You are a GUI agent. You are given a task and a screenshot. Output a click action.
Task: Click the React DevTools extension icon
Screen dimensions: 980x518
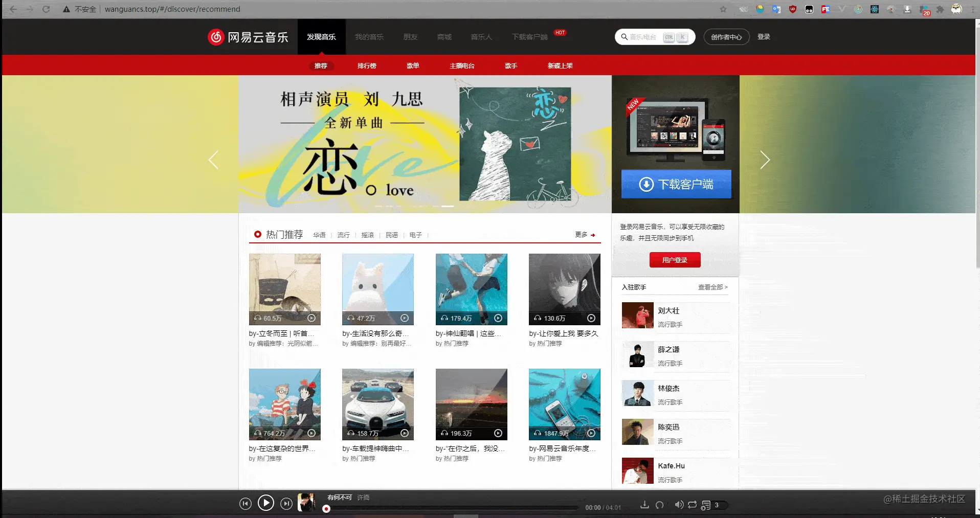pyautogui.click(x=875, y=9)
